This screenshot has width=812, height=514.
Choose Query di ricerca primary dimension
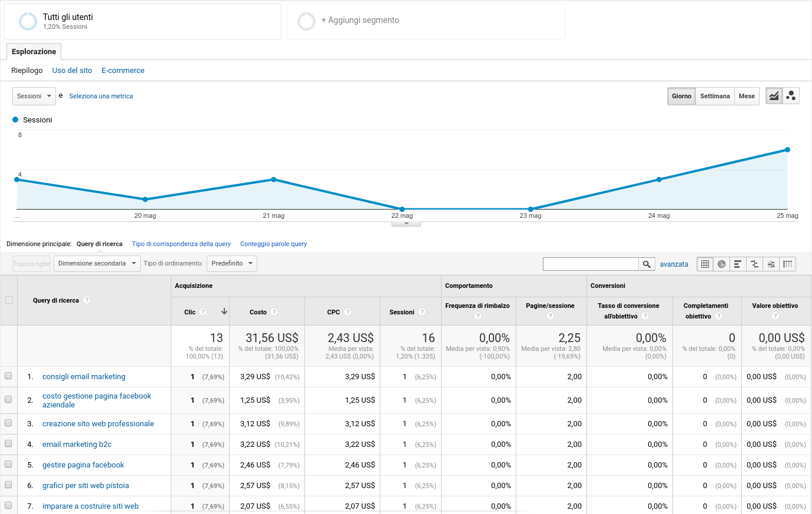click(100, 244)
